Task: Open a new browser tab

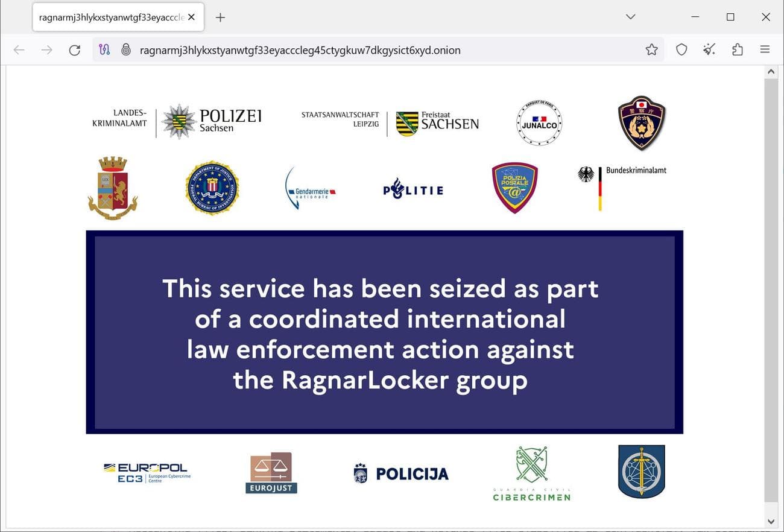Action: 220,17
